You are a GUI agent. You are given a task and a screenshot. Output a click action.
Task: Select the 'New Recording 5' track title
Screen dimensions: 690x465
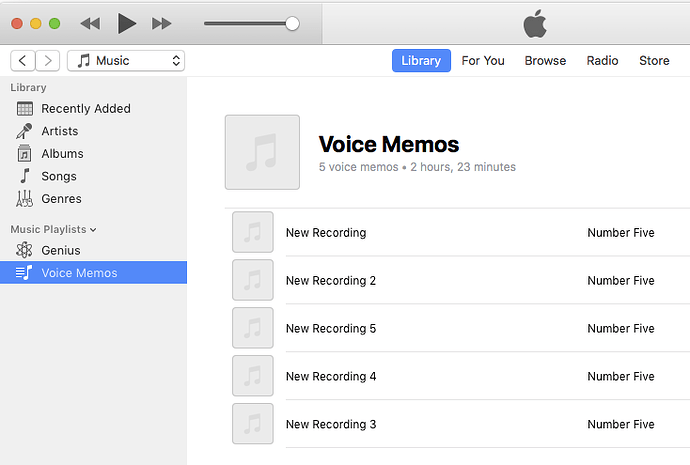coord(331,328)
